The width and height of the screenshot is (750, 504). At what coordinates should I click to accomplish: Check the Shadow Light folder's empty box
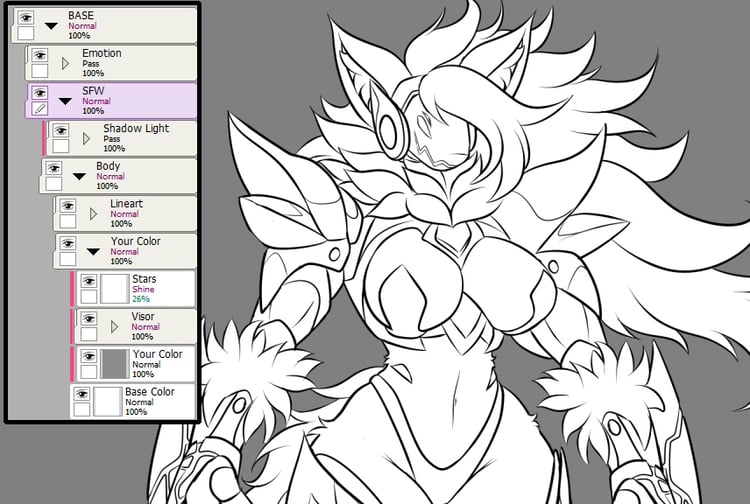pyautogui.click(x=61, y=146)
